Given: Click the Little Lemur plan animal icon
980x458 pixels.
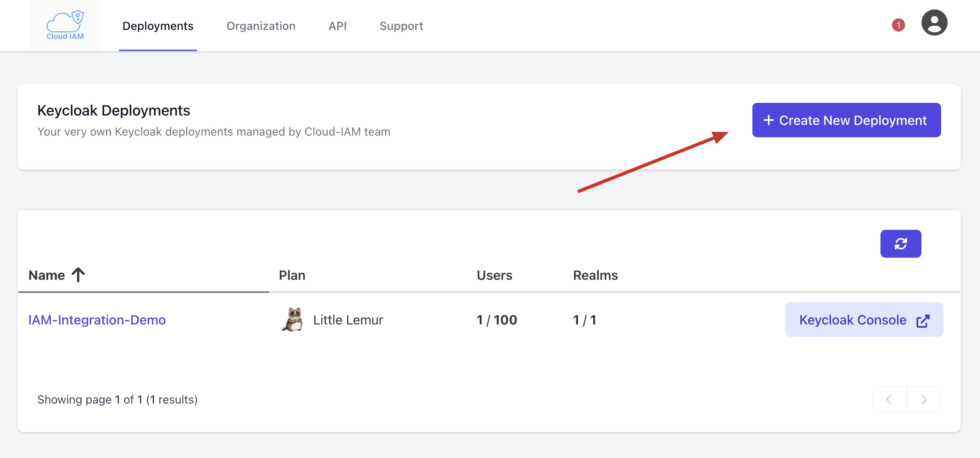Looking at the screenshot, I should coord(292,319).
